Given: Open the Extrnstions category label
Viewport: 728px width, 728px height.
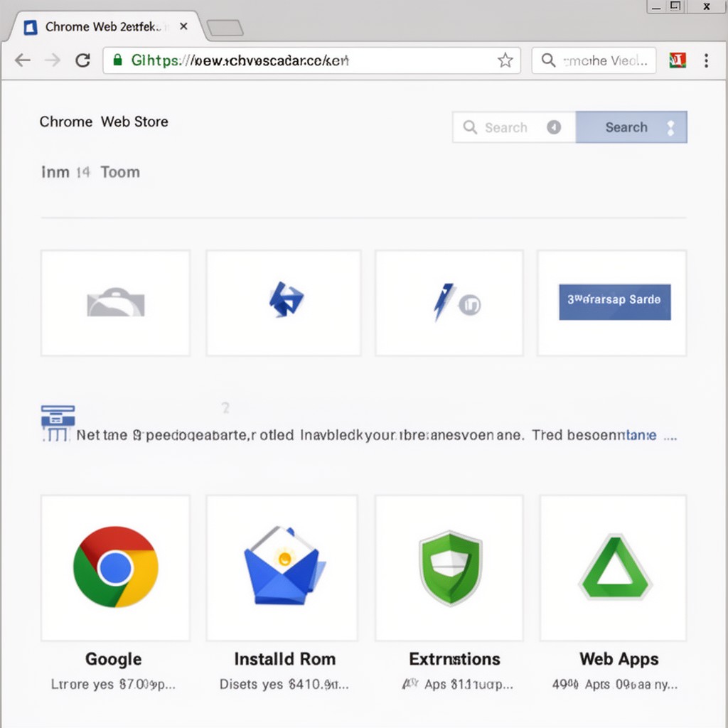Looking at the screenshot, I should [454, 659].
